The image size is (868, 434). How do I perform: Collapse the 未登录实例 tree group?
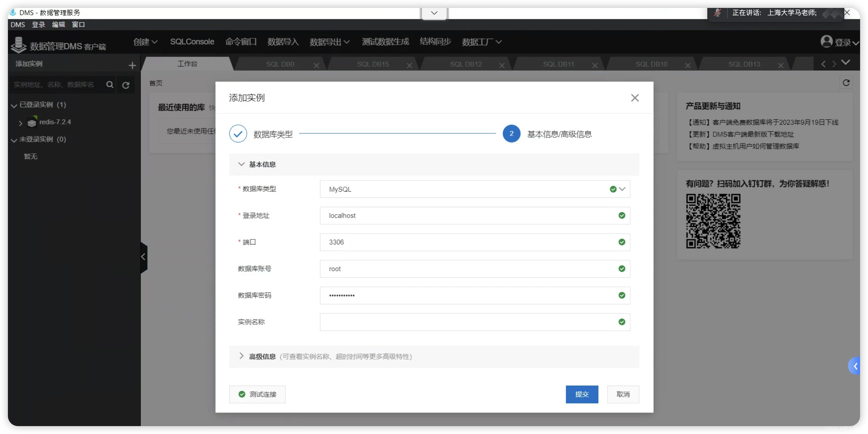click(x=14, y=140)
